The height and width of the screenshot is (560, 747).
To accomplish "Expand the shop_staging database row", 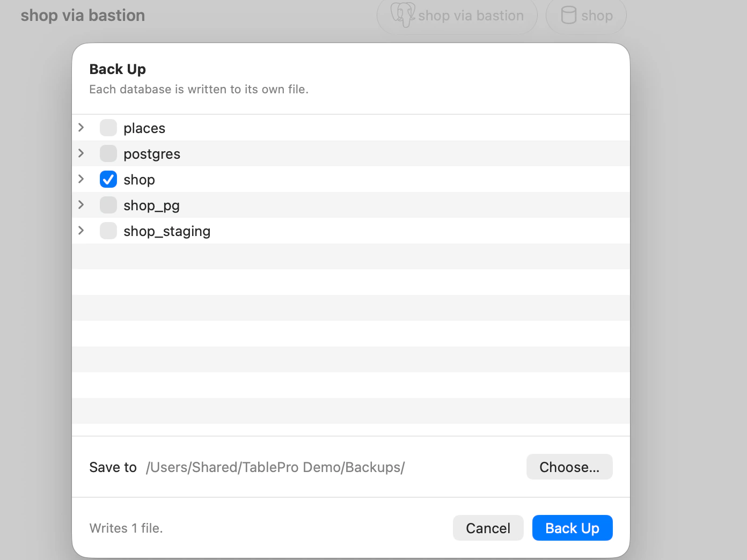I will coord(81,230).
